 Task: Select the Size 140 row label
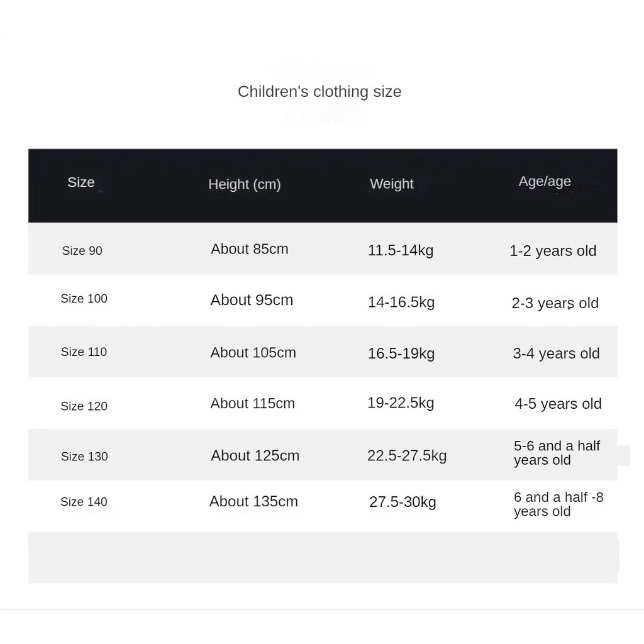pos(84,502)
